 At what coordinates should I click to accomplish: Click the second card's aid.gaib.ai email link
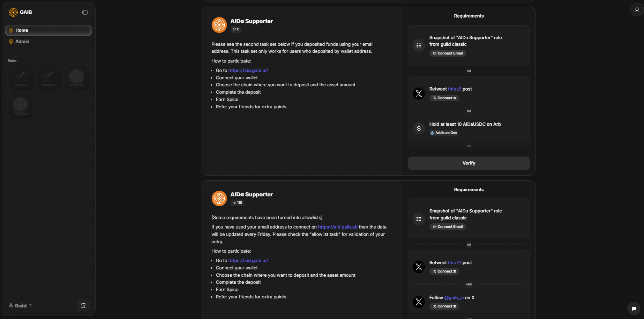pyautogui.click(x=337, y=227)
